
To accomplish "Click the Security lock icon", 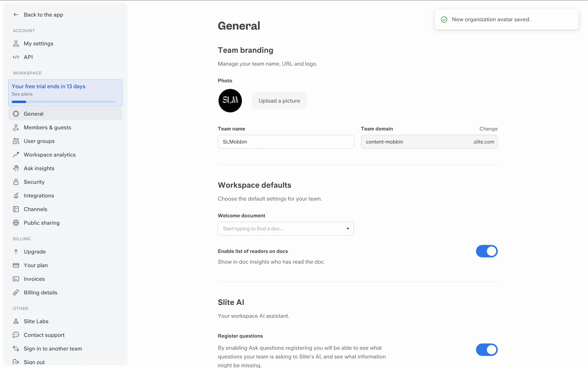I will point(16,182).
